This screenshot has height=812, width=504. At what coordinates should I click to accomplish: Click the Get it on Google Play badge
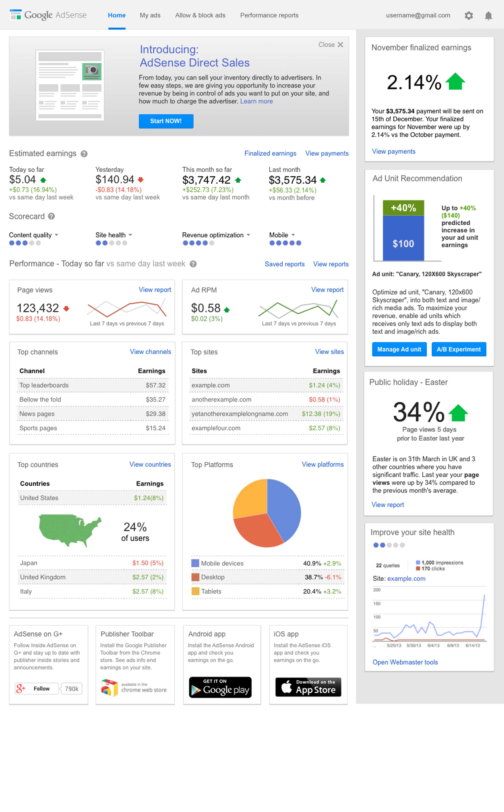click(220, 687)
